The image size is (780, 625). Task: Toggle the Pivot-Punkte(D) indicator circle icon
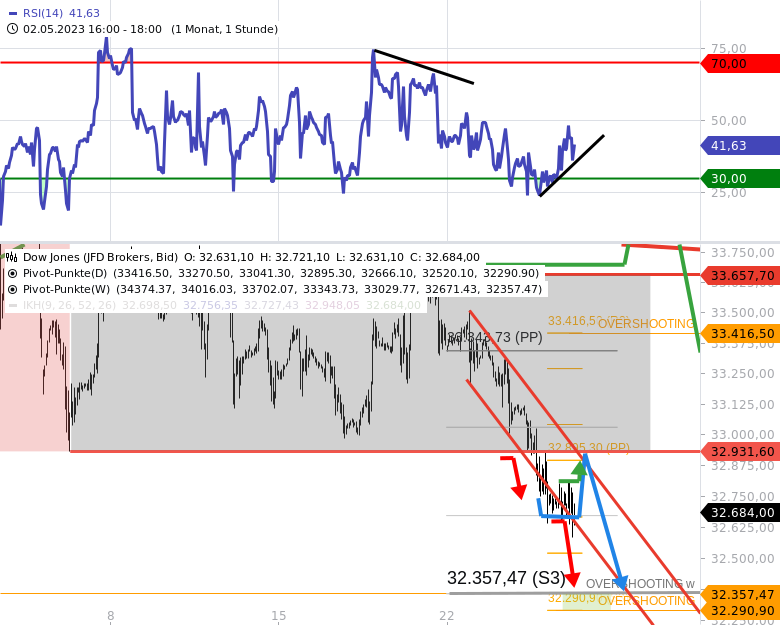[x=12, y=273]
